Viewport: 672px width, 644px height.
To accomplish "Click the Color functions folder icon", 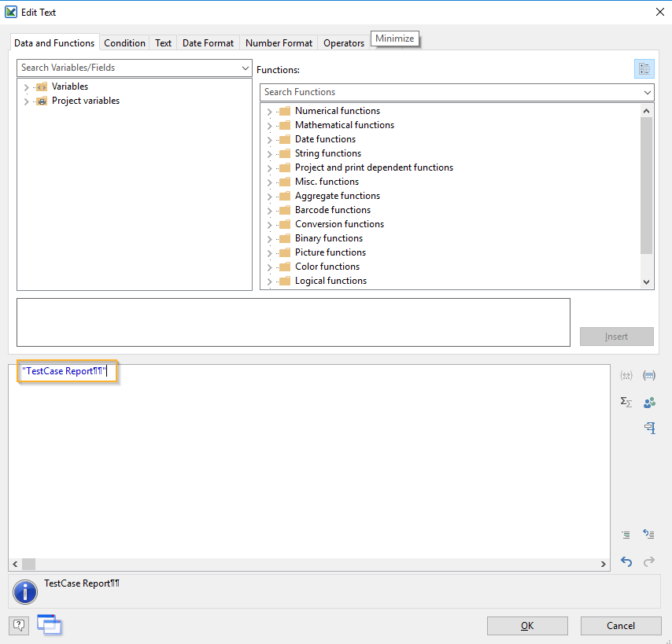I will [x=285, y=267].
